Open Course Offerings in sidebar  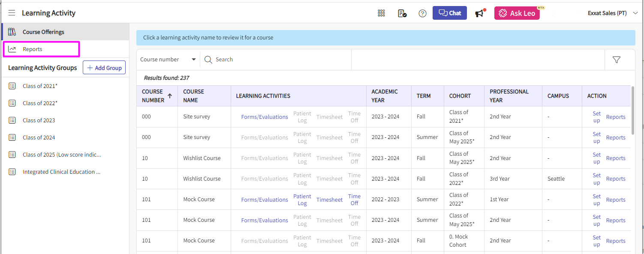pyautogui.click(x=43, y=32)
